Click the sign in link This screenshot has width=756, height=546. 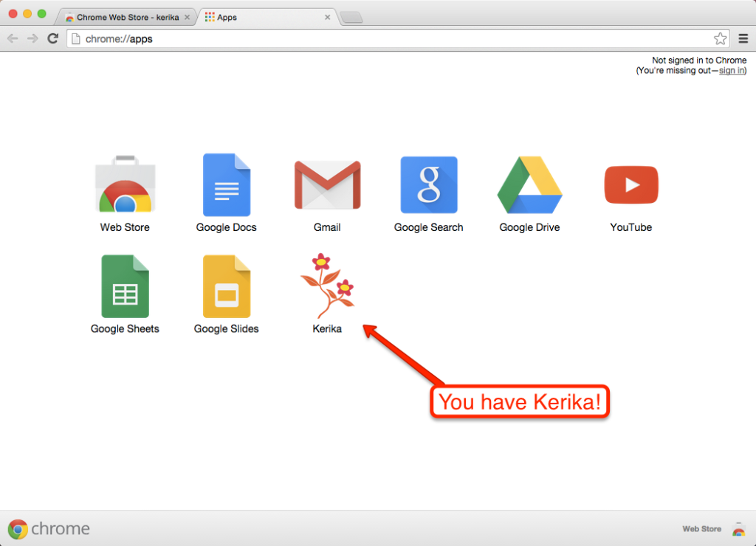pos(732,71)
